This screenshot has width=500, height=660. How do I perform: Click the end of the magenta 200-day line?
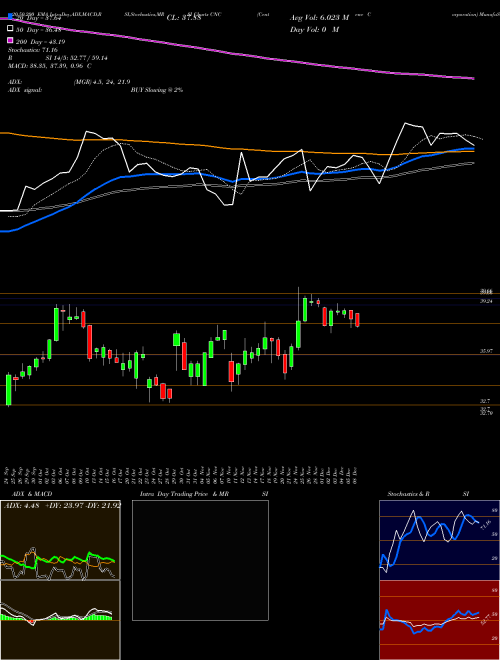[473, 78]
